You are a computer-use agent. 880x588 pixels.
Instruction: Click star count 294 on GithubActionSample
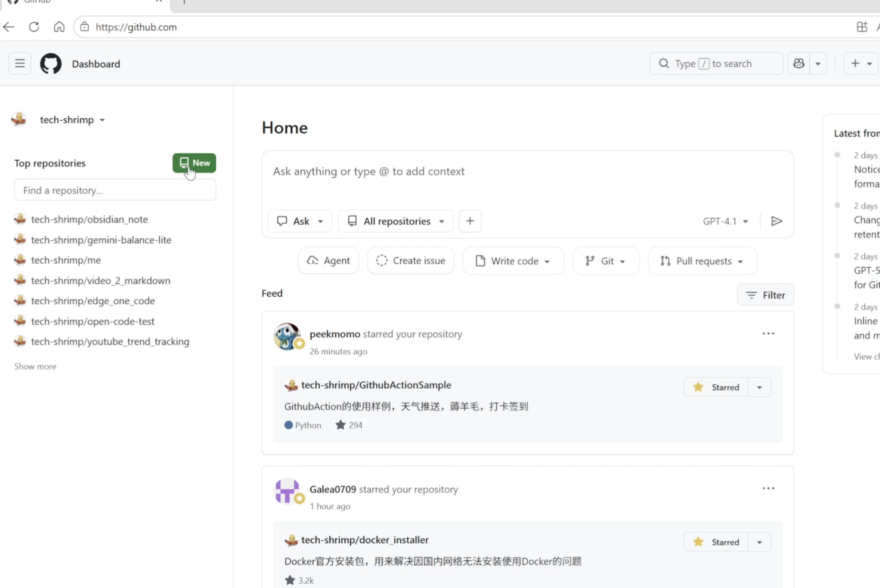coord(349,425)
